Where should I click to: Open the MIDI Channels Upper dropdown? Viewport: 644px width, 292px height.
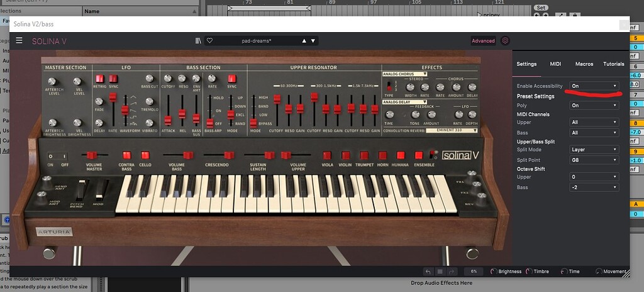pos(594,122)
